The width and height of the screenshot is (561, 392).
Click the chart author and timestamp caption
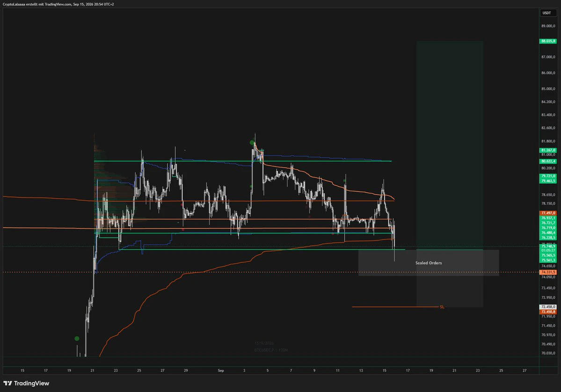58,4
